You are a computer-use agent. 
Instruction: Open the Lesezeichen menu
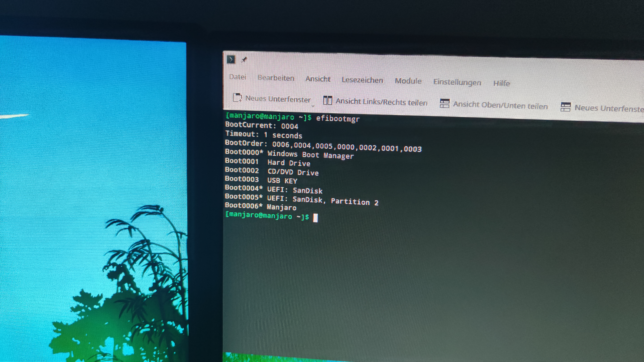[362, 80]
